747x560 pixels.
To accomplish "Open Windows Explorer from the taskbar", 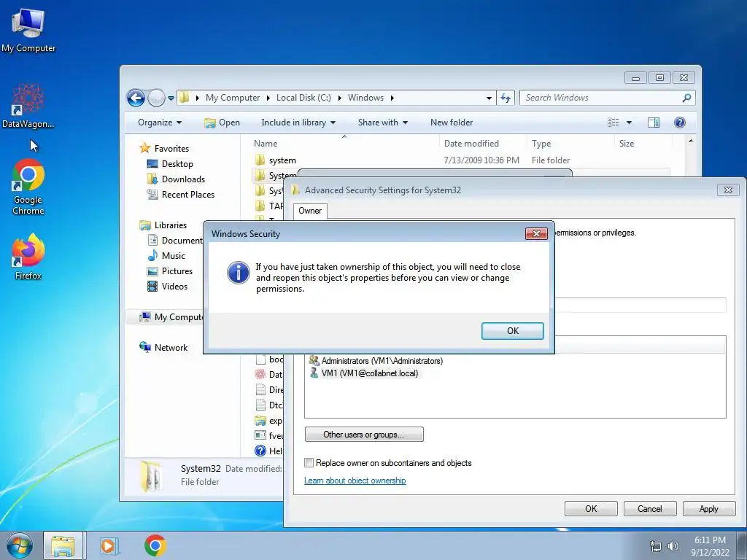I will coord(63,545).
